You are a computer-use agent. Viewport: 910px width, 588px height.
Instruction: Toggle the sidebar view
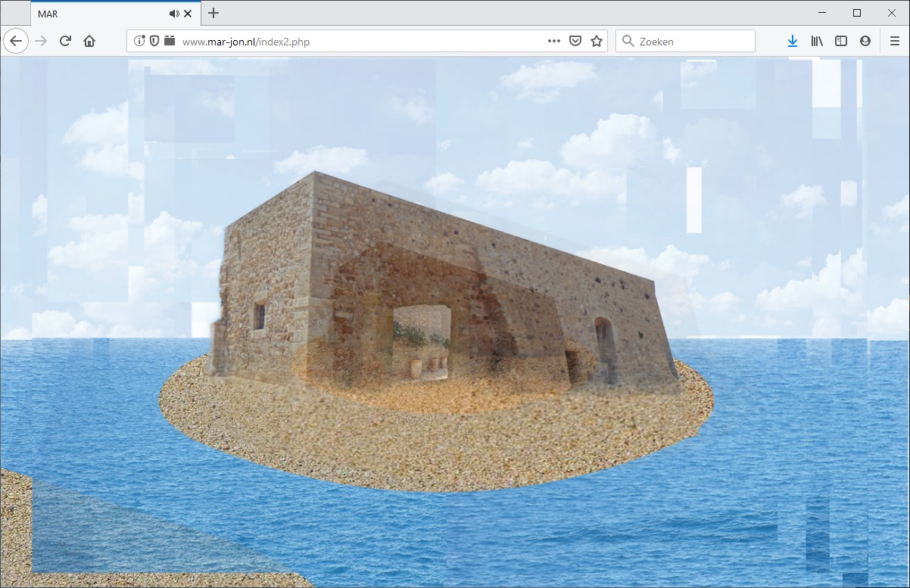(841, 41)
